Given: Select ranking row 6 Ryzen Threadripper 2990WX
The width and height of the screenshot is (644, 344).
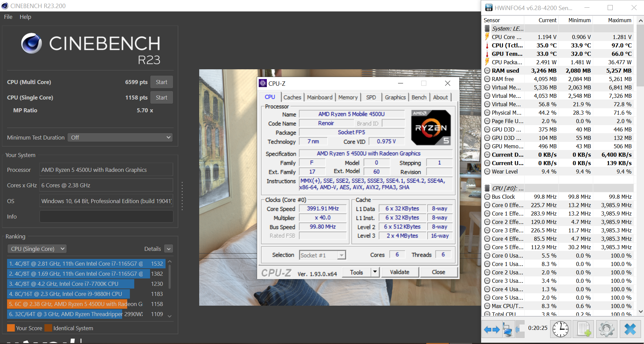Looking at the screenshot, I should (86, 314).
